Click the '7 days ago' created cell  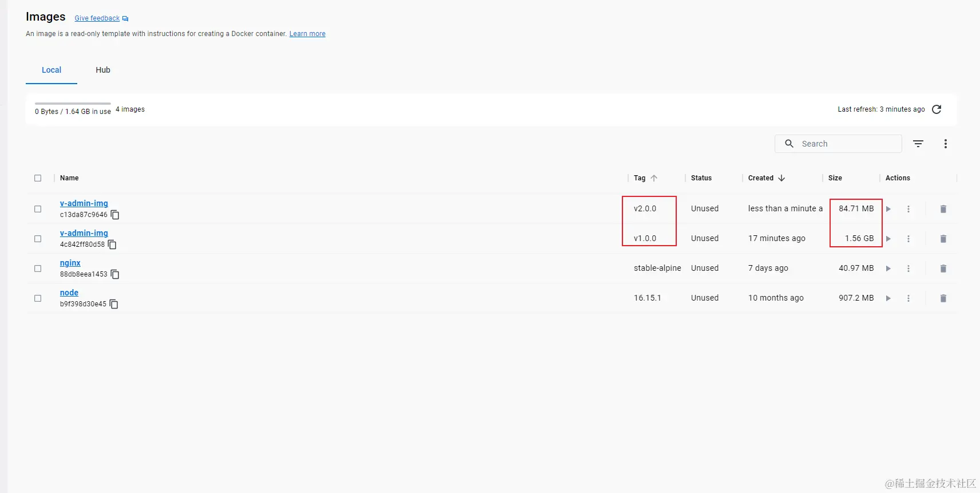768,268
